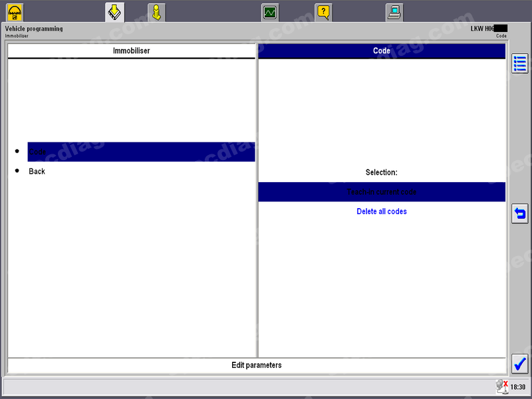Click the Vehicle programming title label
This screenshot has height=399, width=532.
34,29
